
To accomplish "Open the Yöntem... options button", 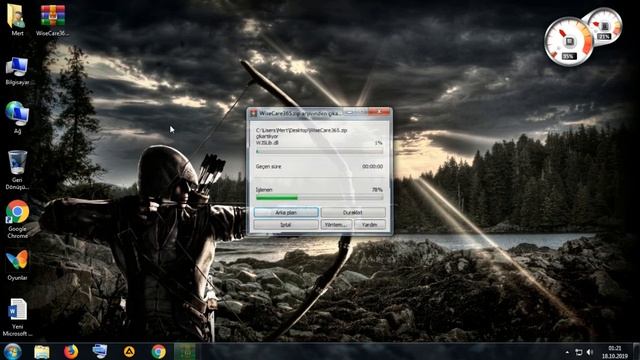I will click(336, 224).
